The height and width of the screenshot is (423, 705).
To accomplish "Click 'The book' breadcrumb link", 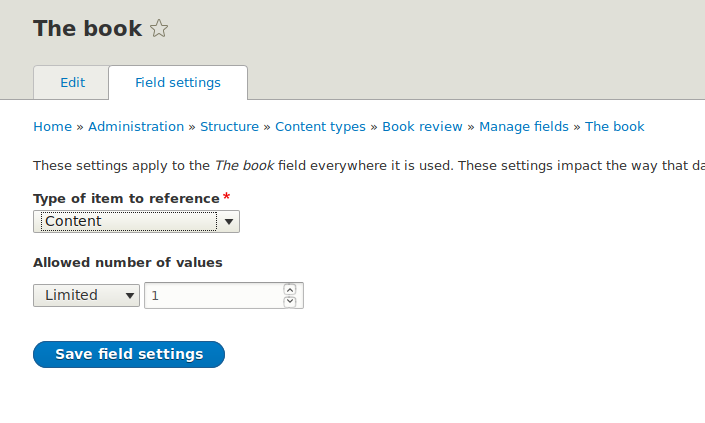I will click(x=614, y=127).
